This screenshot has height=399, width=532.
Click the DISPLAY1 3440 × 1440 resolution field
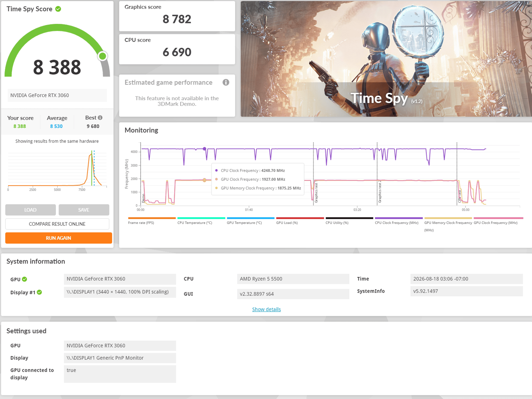120,292
